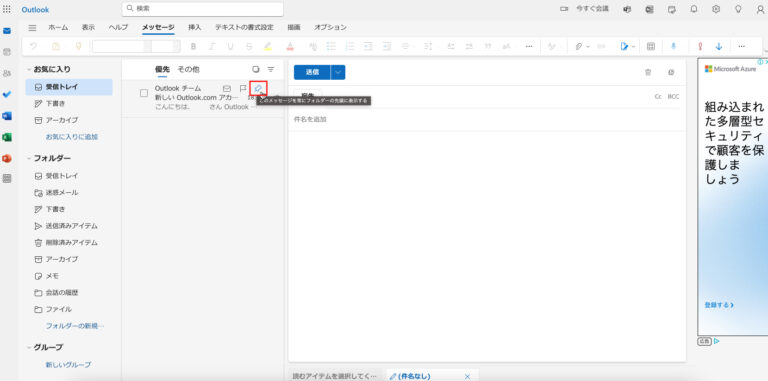768x381 pixels.
Task: Open To Do checkmark icon in app rail
Action: (x=7, y=95)
